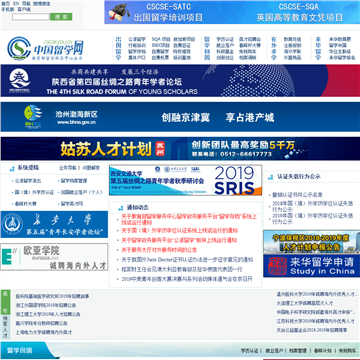This screenshot has width=360, height=360.
Task: Open the 姑苏人才计划 banner ad
Action: click(180, 149)
